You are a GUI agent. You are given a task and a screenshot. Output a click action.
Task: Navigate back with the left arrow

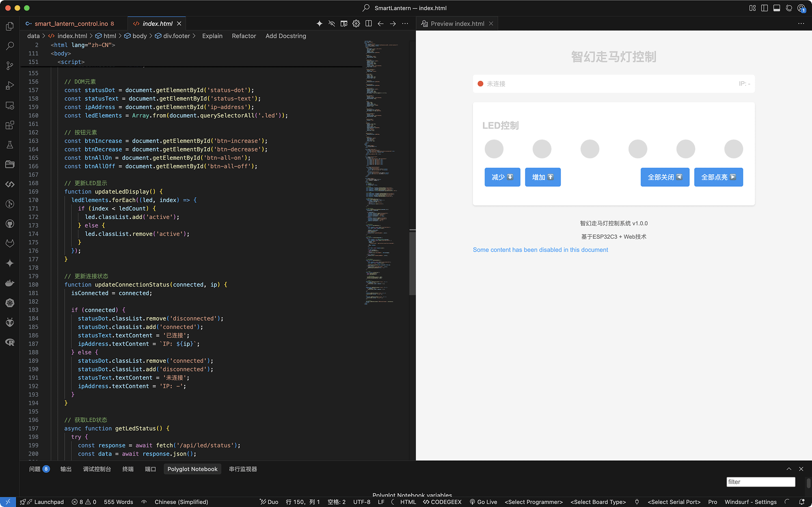(x=380, y=24)
